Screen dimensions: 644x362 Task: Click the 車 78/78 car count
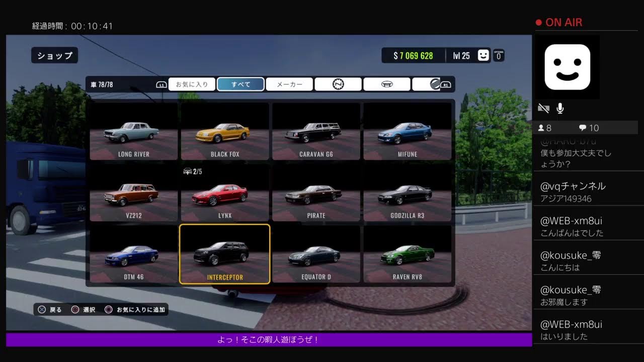102,84
